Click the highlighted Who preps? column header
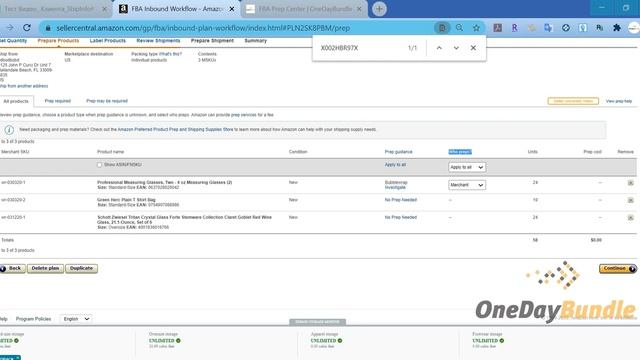640x360 pixels. 460,152
